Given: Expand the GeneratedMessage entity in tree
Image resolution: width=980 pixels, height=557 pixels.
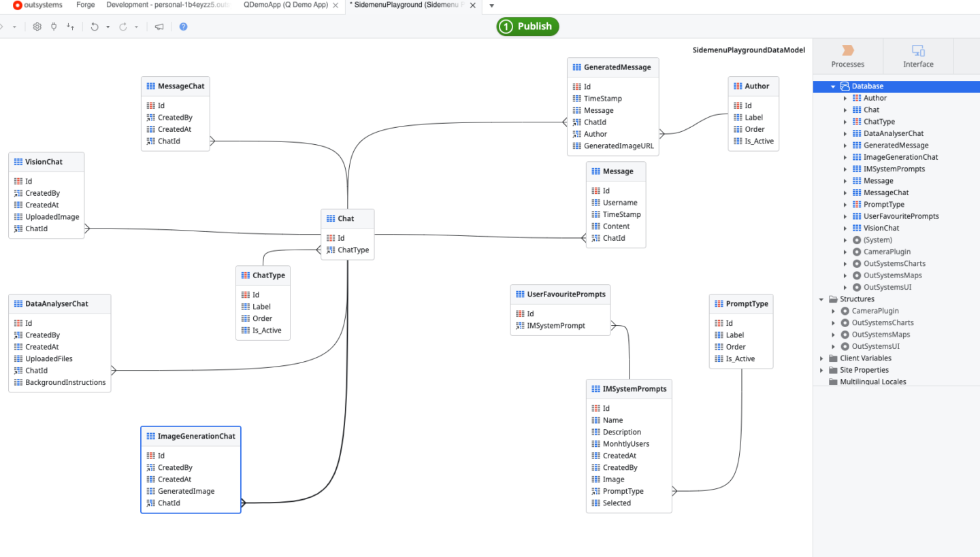Looking at the screenshot, I should pyautogui.click(x=845, y=146).
